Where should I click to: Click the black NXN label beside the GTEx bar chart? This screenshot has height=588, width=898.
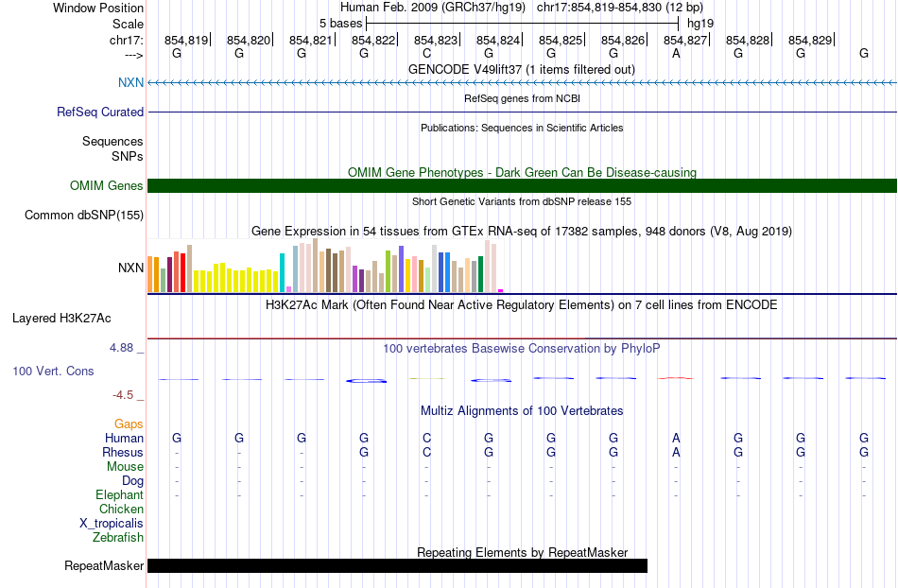click(130, 268)
